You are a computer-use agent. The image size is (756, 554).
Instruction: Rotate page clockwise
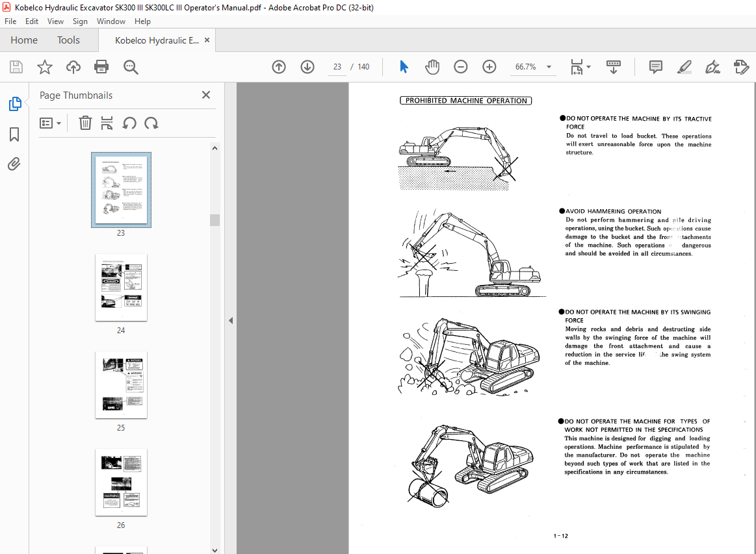point(151,123)
